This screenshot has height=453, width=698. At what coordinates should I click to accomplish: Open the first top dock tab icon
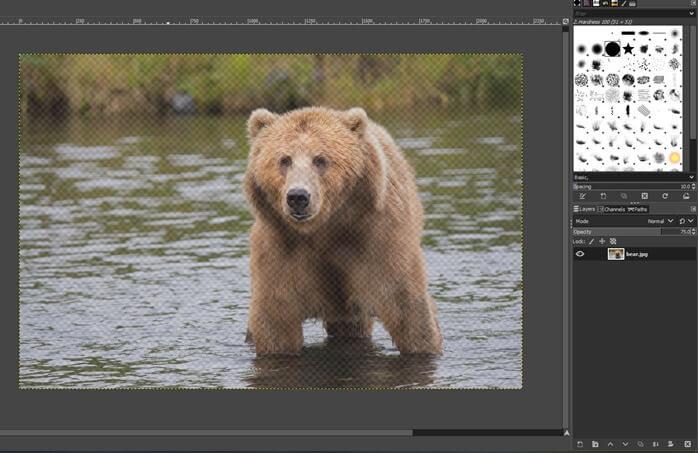[x=577, y=3]
